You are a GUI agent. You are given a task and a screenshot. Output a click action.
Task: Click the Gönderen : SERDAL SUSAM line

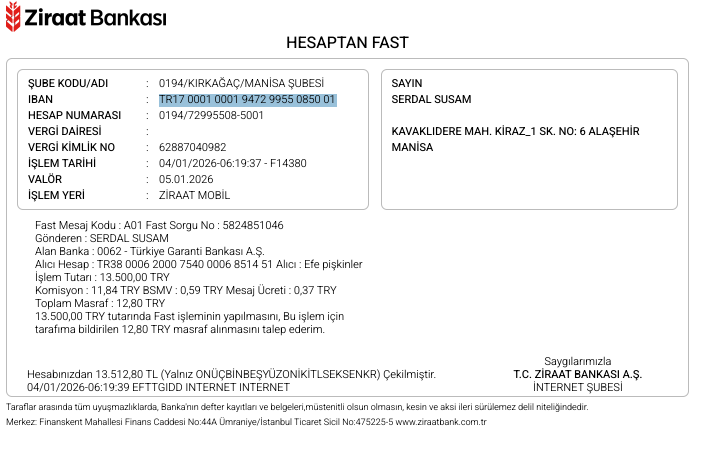point(102,238)
